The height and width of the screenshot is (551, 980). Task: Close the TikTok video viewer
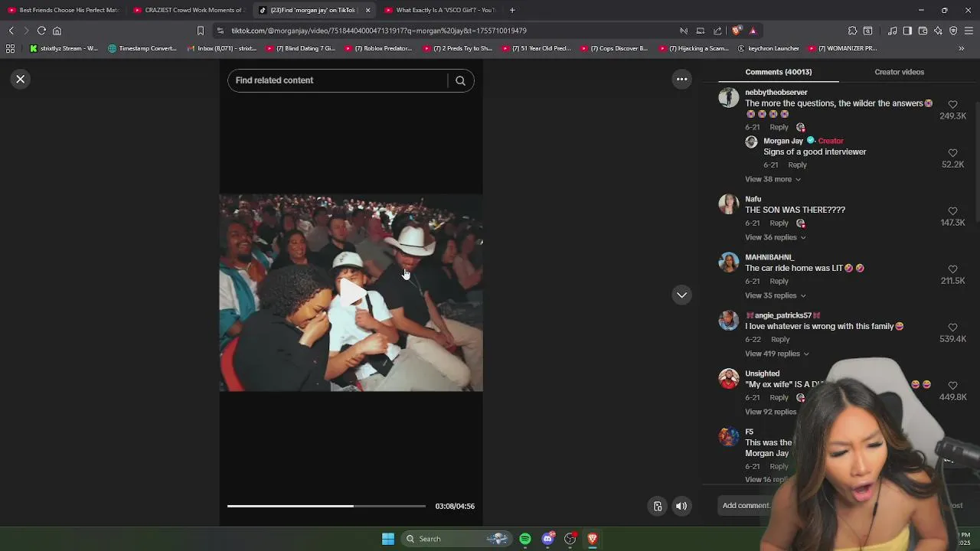tap(21, 79)
